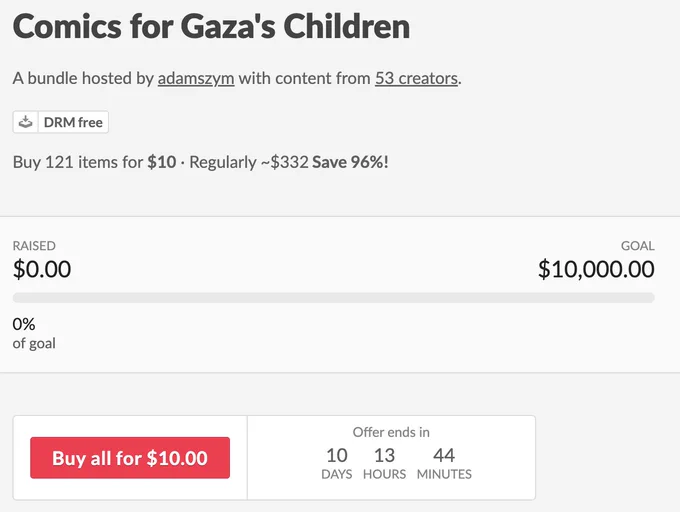680x512 pixels.
Task: Click the GOAL label
Action: tap(638, 246)
